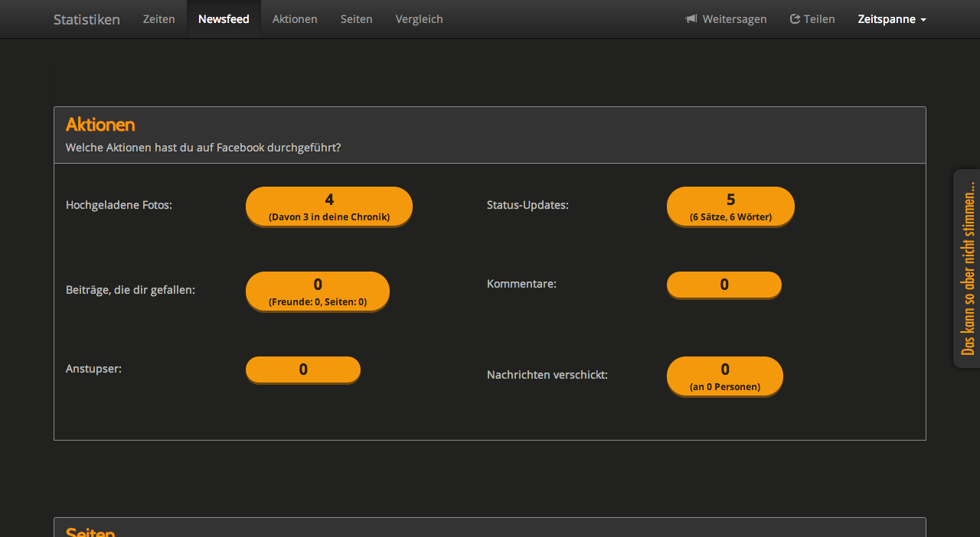This screenshot has height=537, width=980.
Task: Click the Status-Updates count badge
Action: [x=730, y=207]
